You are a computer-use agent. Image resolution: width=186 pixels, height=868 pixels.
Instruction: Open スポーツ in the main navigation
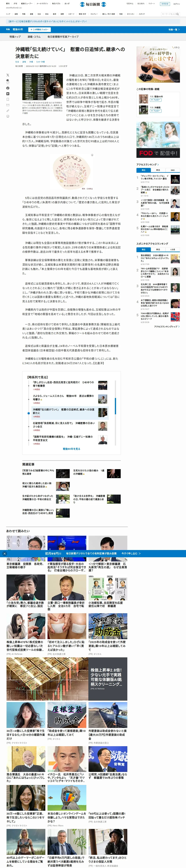point(71,14)
